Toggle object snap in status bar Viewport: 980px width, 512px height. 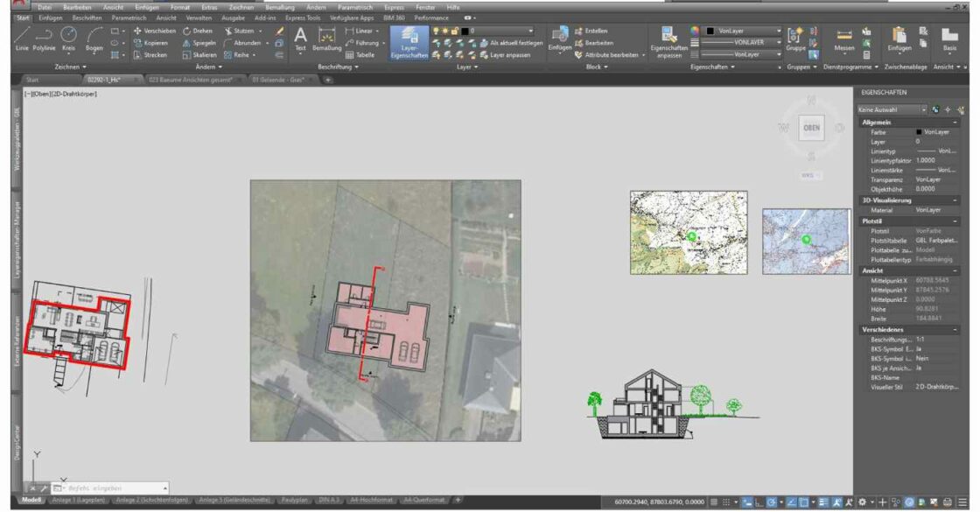click(x=804, y=502)
